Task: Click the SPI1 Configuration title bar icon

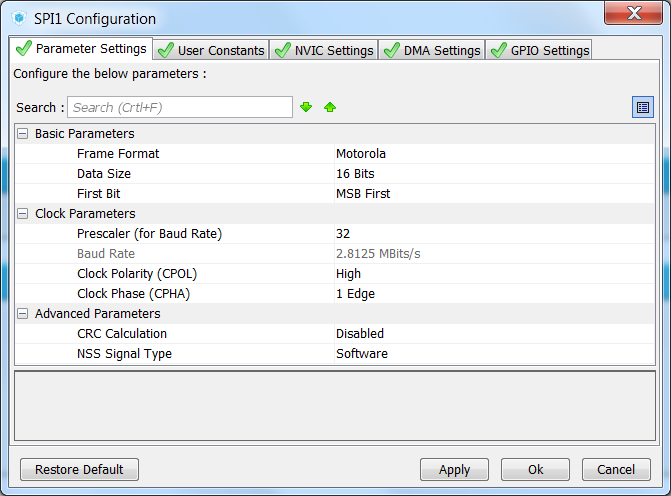Action: click(x=19, y=19)
